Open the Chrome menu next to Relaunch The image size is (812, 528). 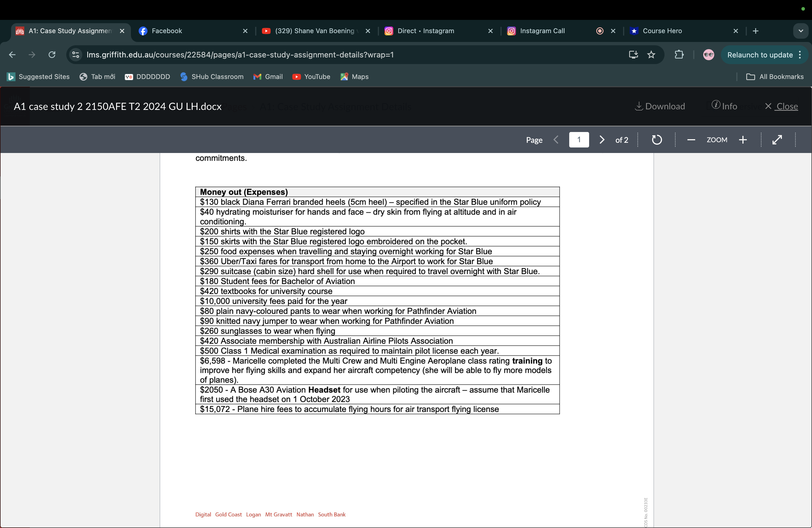click(800, 55)
